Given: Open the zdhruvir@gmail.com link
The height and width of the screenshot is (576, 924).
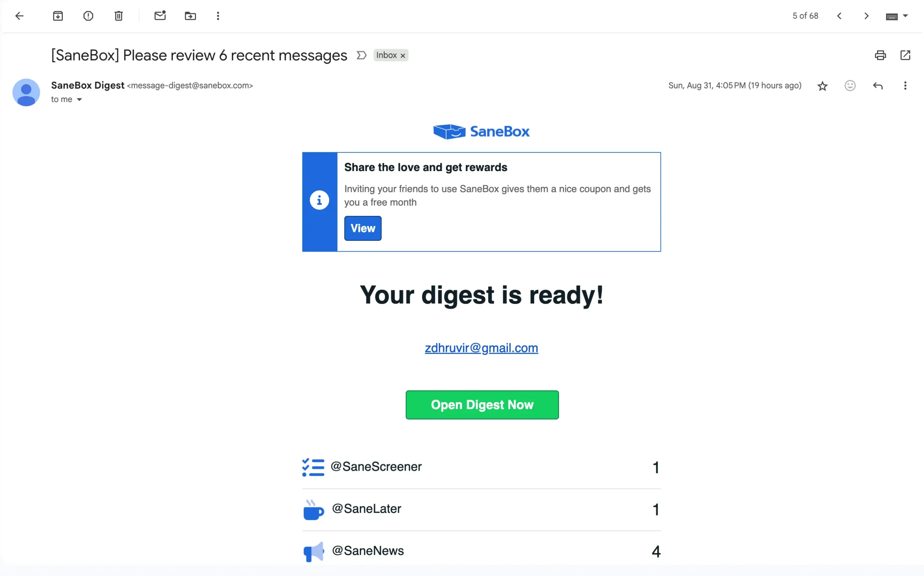Looking at the screenshot, I should [481, 348].
